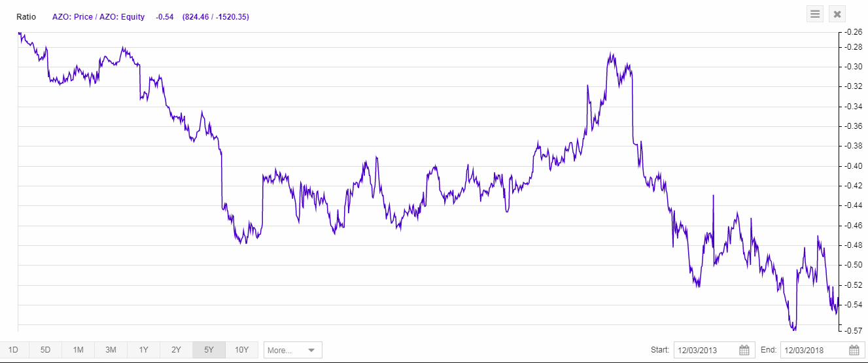868x363 pixels.
Task: Open the chart hamburger menu
Action: [815, 14]
